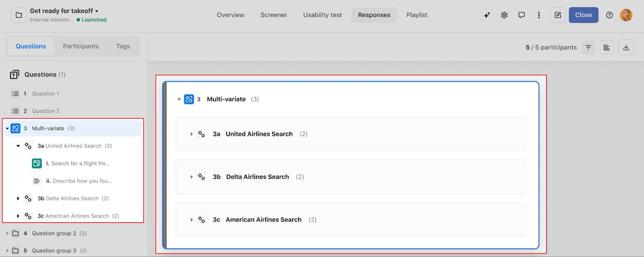
Task: Click the help question mark icon
Action: 609,15
